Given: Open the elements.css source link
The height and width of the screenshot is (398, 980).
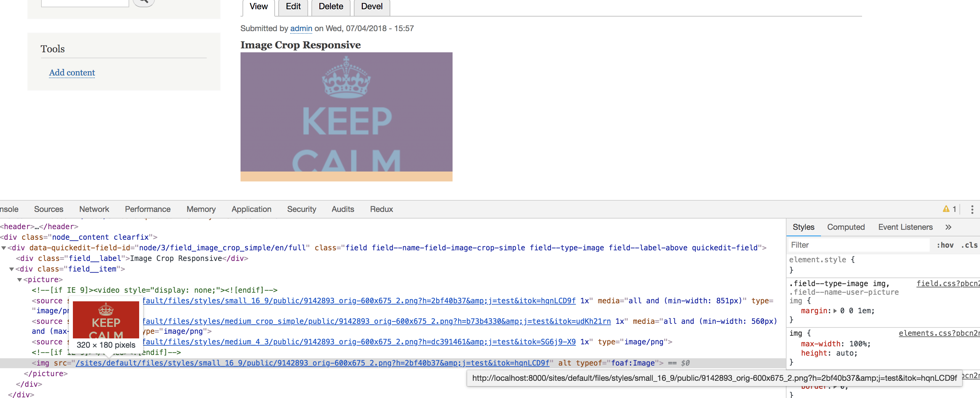Looking at the screenshot, I should pos(939,333).
